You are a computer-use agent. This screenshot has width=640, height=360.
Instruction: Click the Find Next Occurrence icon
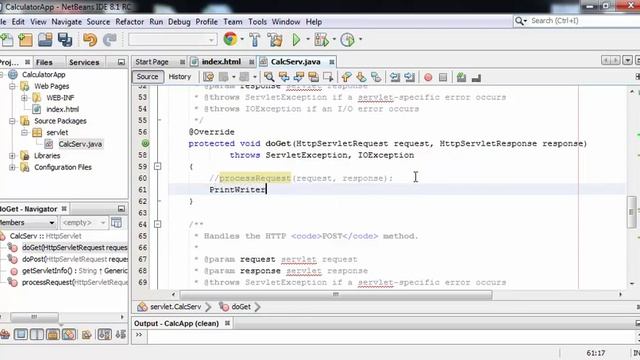tap(299, 77)
